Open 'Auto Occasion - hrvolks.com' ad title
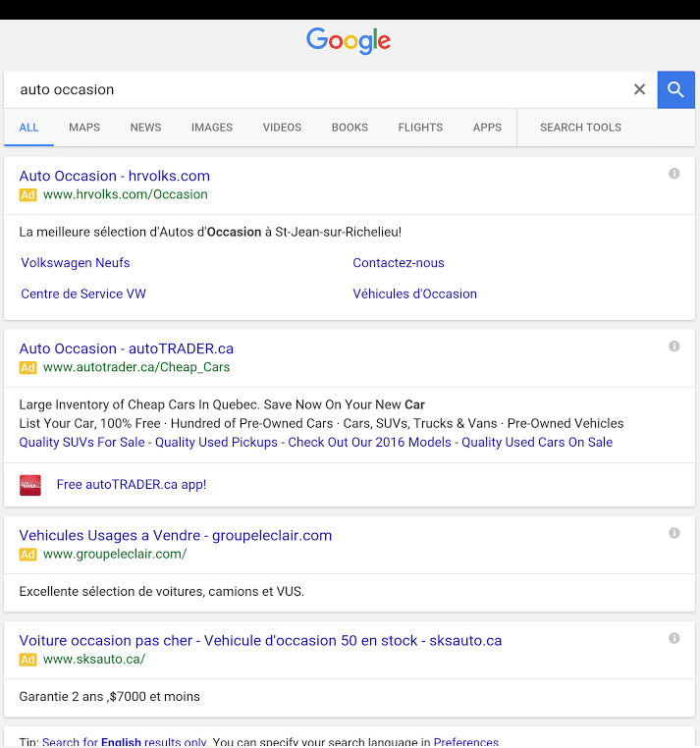The image size is (700, 748). point(115,176)
